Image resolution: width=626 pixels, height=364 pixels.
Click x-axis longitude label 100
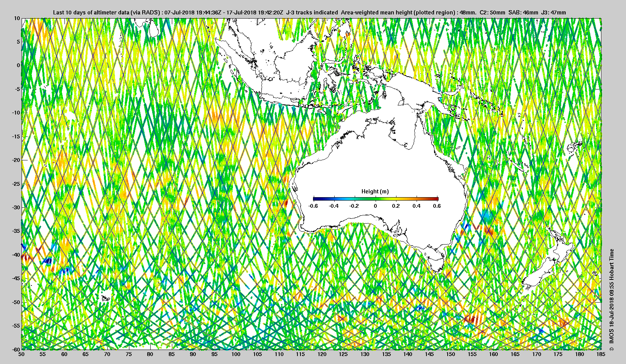click(x=236, y=355)
